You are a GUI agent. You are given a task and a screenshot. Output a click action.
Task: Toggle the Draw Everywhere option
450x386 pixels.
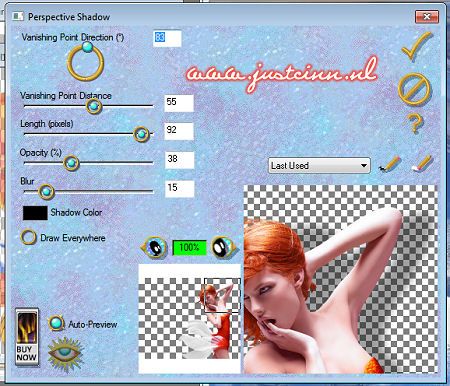(29, 237)
